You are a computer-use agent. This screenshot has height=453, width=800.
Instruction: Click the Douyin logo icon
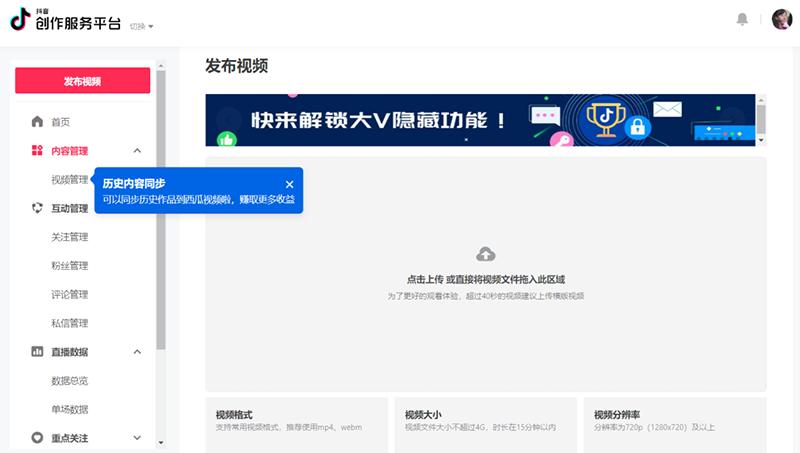tap(21, 20)
